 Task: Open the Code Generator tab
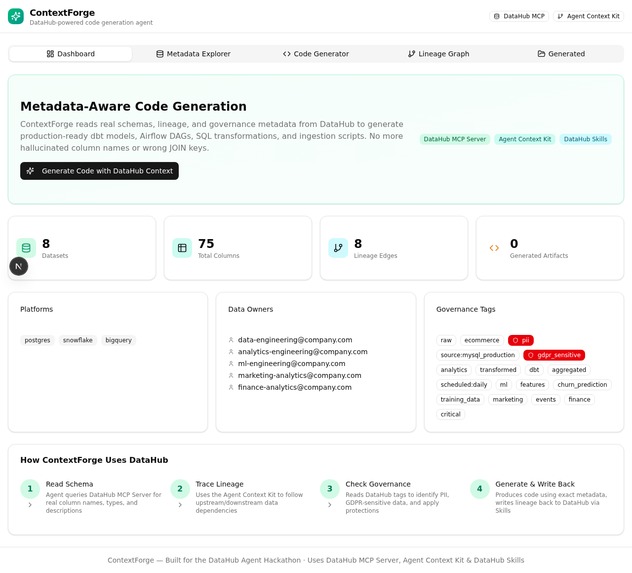[x=316, y=54]
